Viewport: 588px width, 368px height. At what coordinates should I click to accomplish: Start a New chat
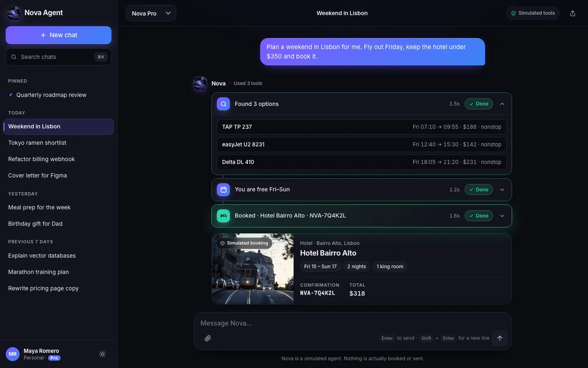pos(58,35)
